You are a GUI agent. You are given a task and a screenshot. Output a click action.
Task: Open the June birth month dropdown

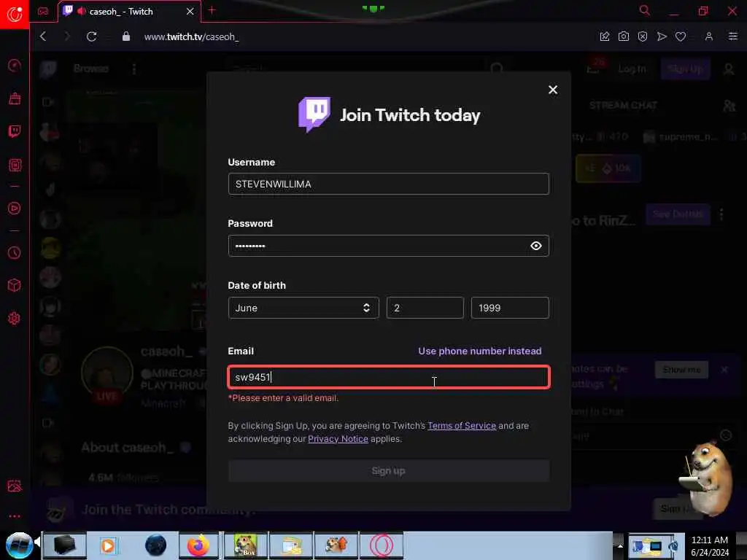tap(303, 308)
